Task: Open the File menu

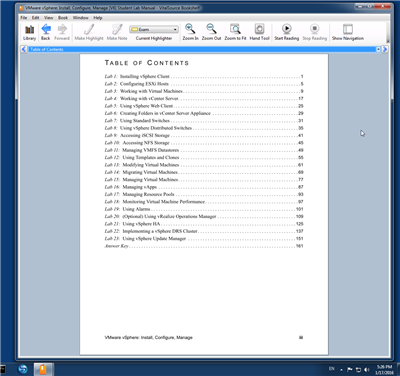Action: point(24,18)
